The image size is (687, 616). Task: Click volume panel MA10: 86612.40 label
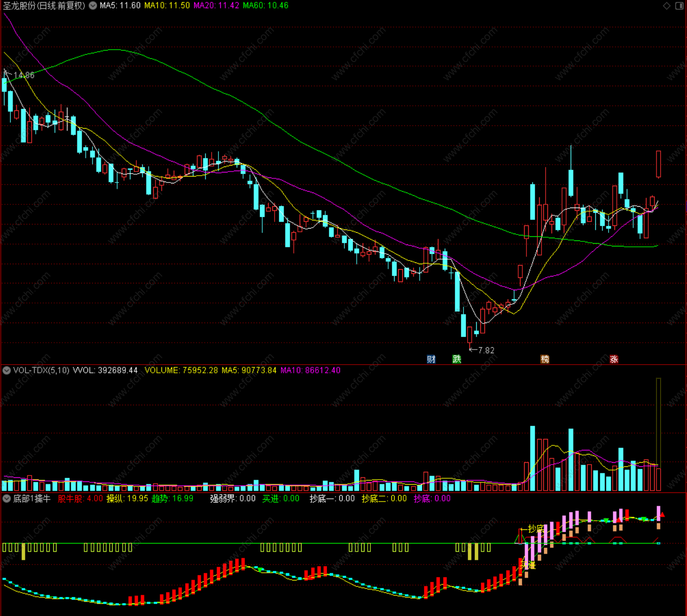coord(310,370)
